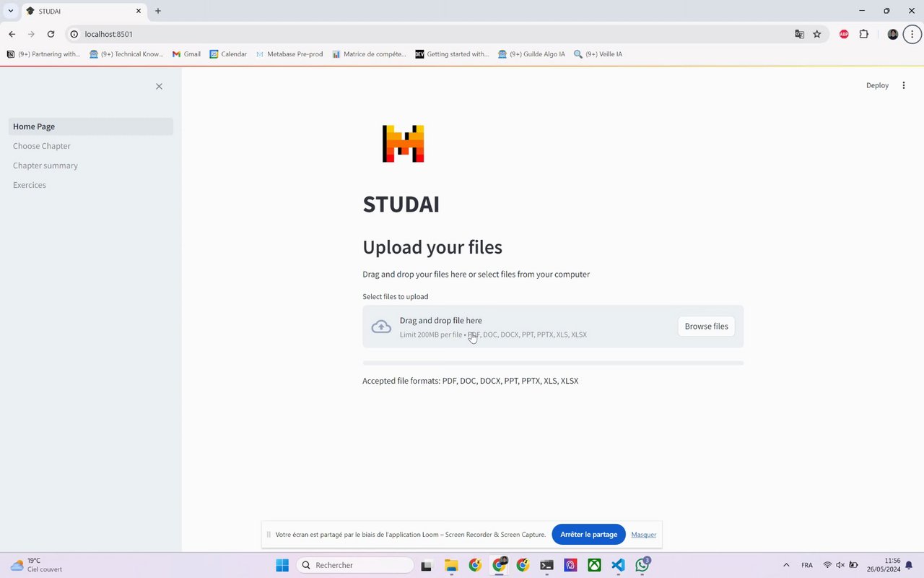Open File Explorer from the taskbar
The image size is (924, 578).
[451, 565]
